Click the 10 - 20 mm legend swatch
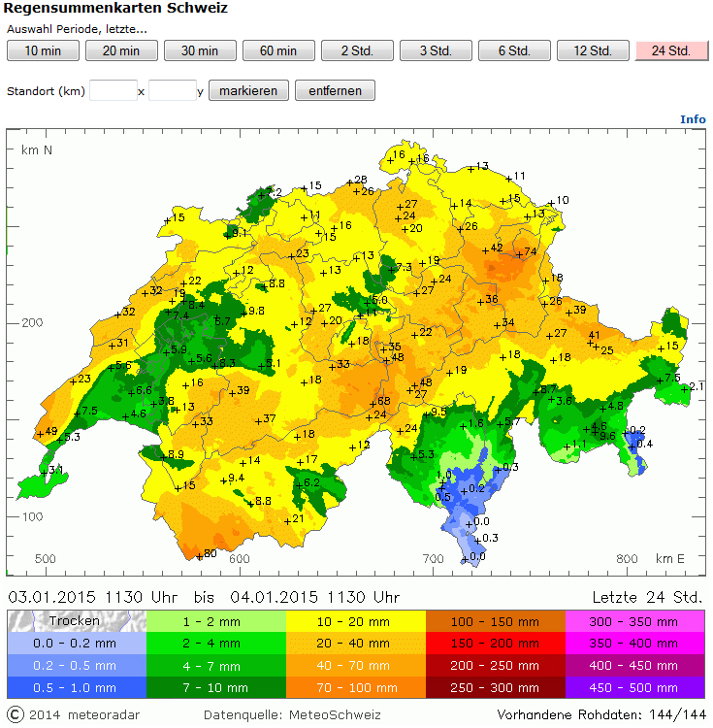Screen dimensions: 713x728 (356, 621)
